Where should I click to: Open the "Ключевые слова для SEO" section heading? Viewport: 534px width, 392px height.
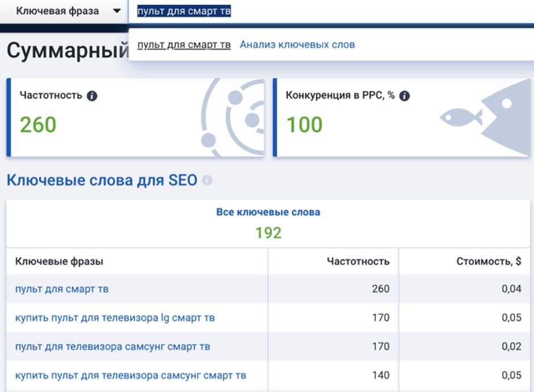(101, 181)
